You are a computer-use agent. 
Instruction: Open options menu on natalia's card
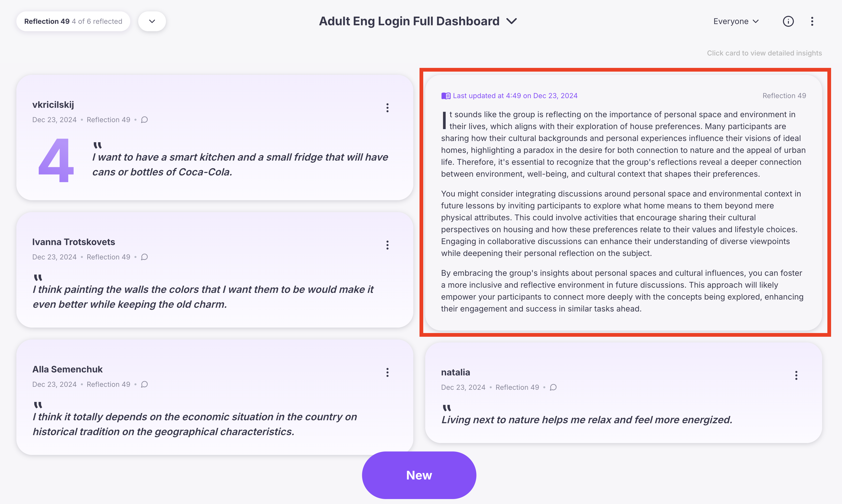click(796, 376)
